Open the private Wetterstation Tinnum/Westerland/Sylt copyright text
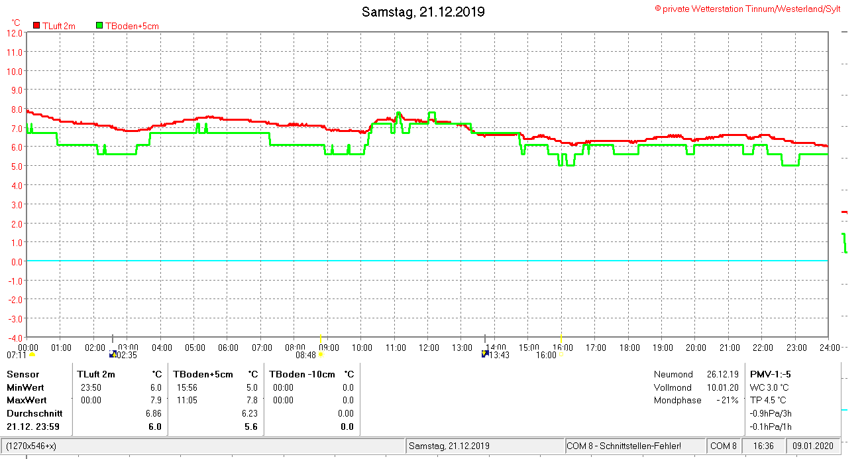This screenshot has width=868, height=459. pyautogui.click(x=747, y=9)
